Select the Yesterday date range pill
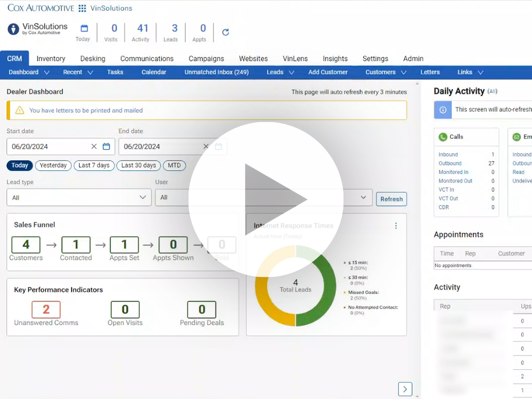Screen dimensions: 532x399 [54, 165]
